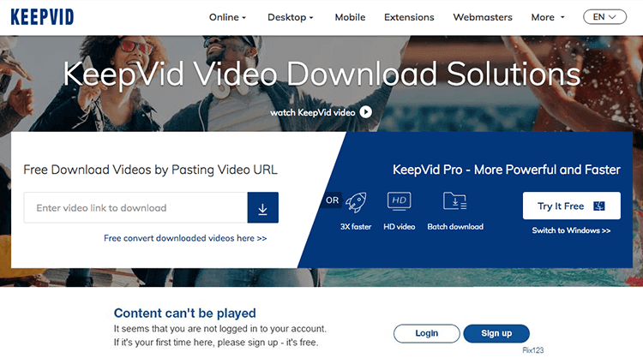Image resolution: width=643 pixels, height=364 pixels.
Task: Click the 3X faster label
Action: (356, 226)
